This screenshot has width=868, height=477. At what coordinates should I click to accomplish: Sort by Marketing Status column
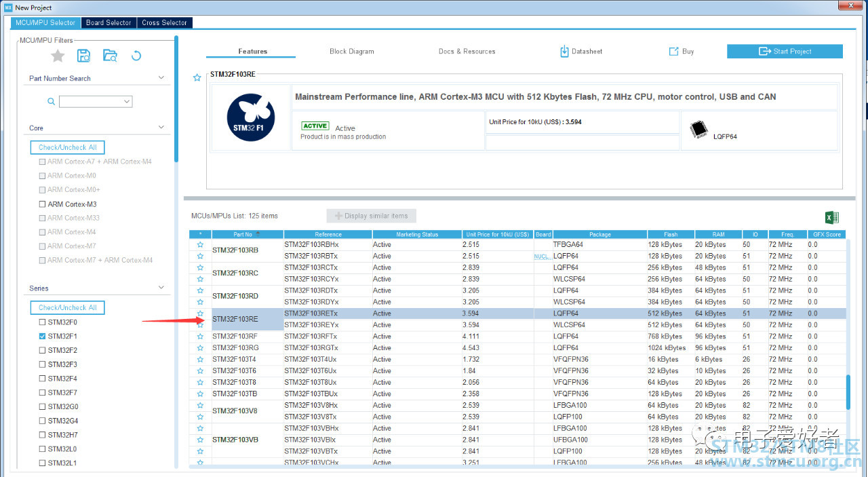click(417, 234)
